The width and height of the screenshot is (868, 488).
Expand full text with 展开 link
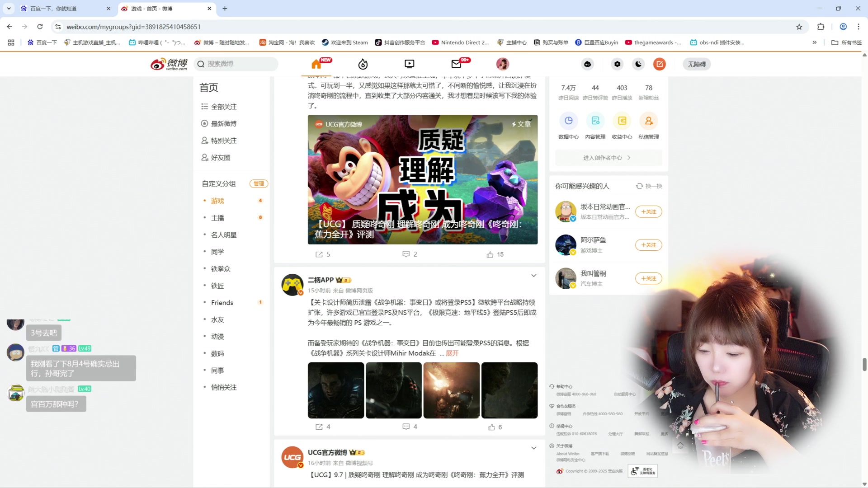click(452, 353)
